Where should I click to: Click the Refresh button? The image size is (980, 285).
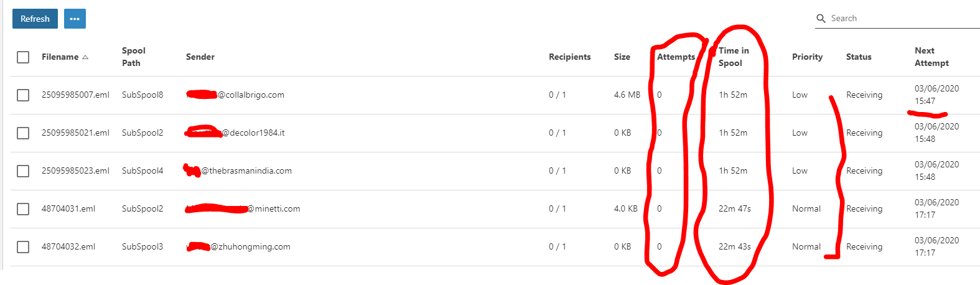tap(35, 19)
